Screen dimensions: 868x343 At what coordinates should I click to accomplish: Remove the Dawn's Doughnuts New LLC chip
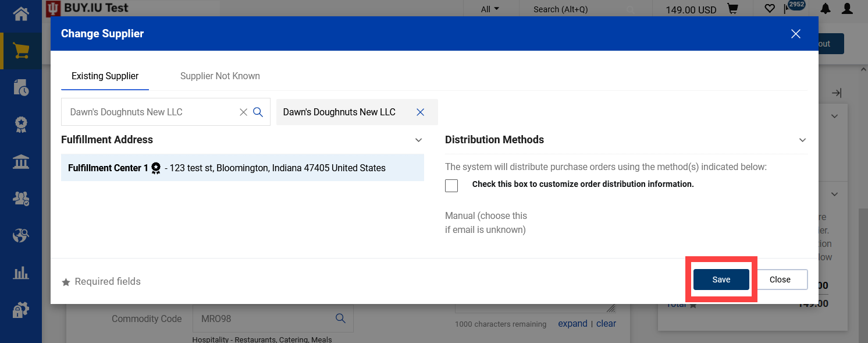point(420,112)
